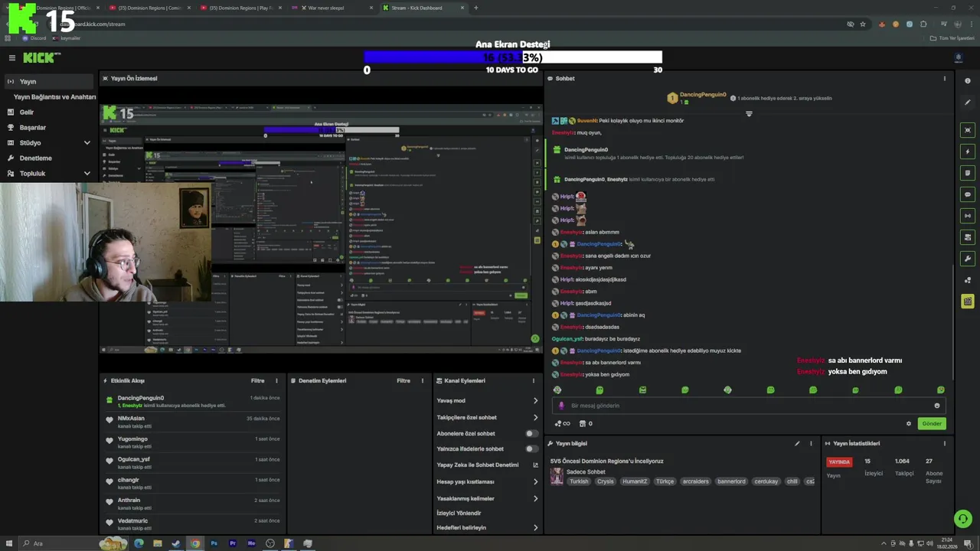980x551 pixels.
Task: Open Discord bookmark
Action: point(34,38)
